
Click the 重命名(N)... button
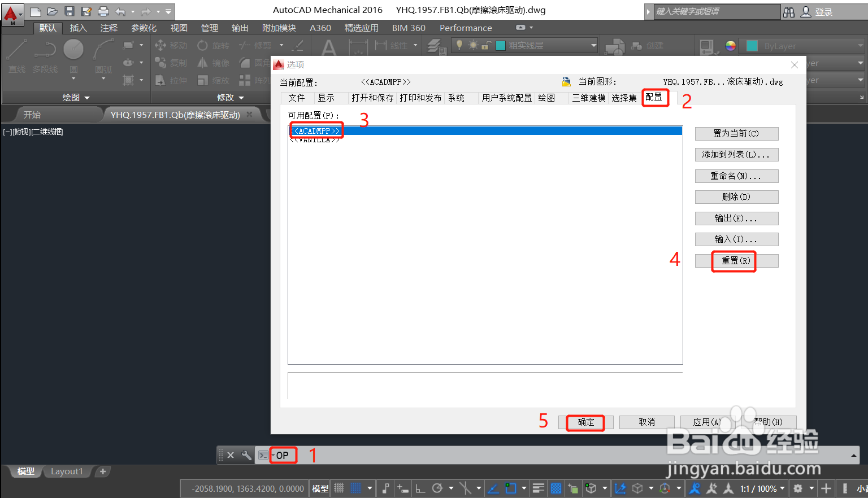tap(736, 176)
